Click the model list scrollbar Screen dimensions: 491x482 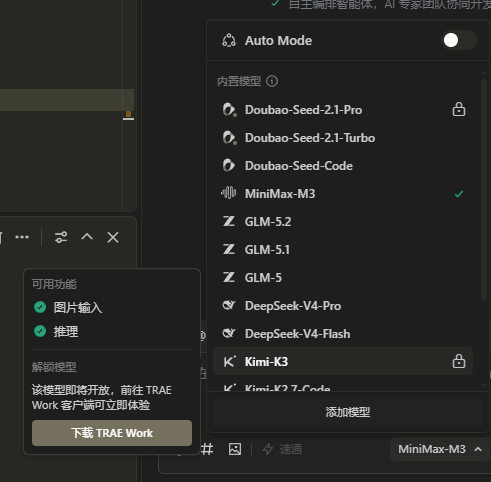coord(484,190)
